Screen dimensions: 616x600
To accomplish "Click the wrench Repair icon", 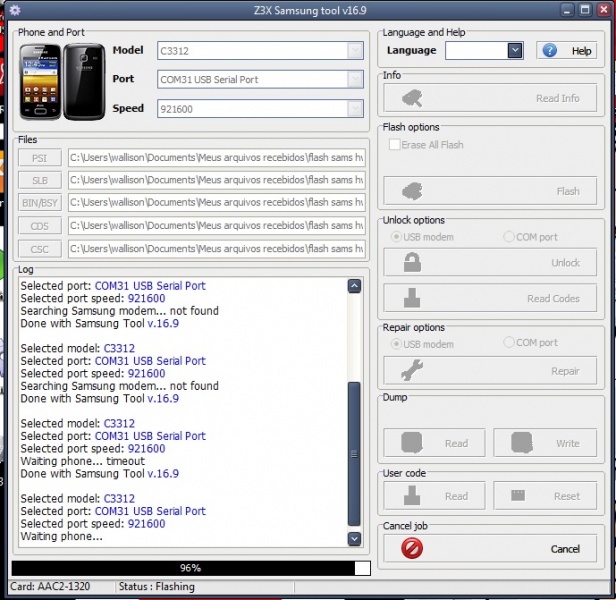I will [411, 371].
